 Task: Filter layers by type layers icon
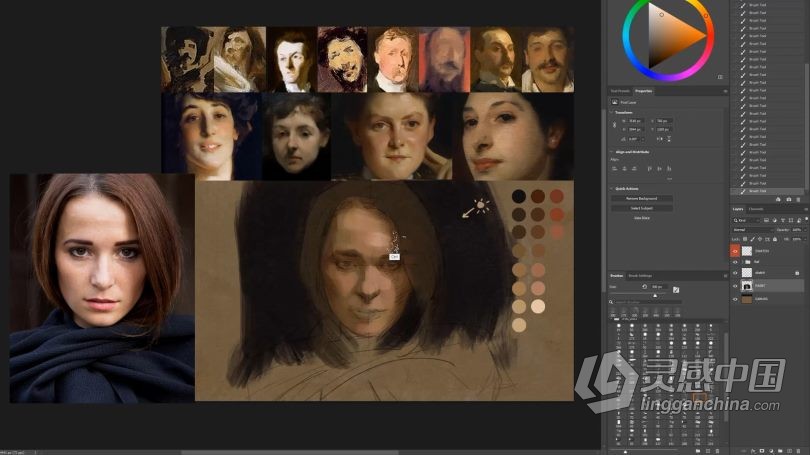(783, 220)
